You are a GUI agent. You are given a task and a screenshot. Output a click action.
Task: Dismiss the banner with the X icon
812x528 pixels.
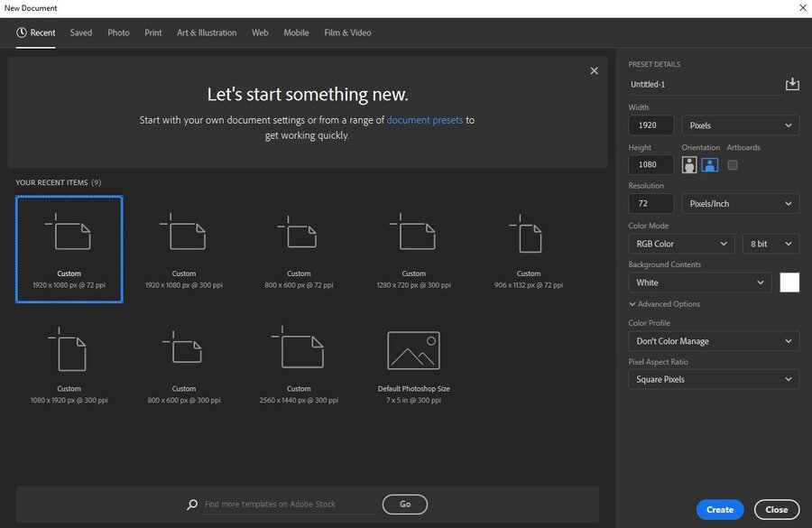click(594, 70)
